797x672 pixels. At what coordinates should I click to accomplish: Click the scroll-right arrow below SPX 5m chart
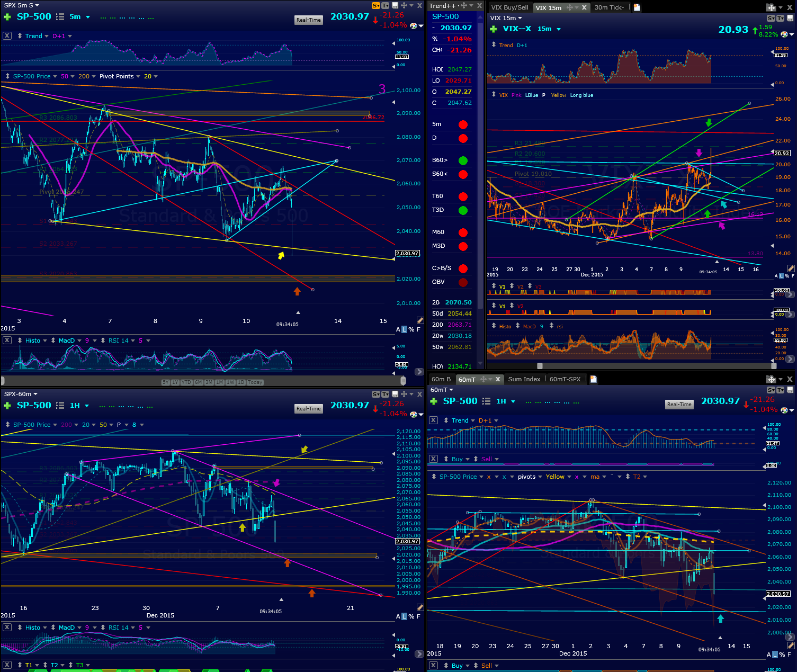[x=419, y=372]
